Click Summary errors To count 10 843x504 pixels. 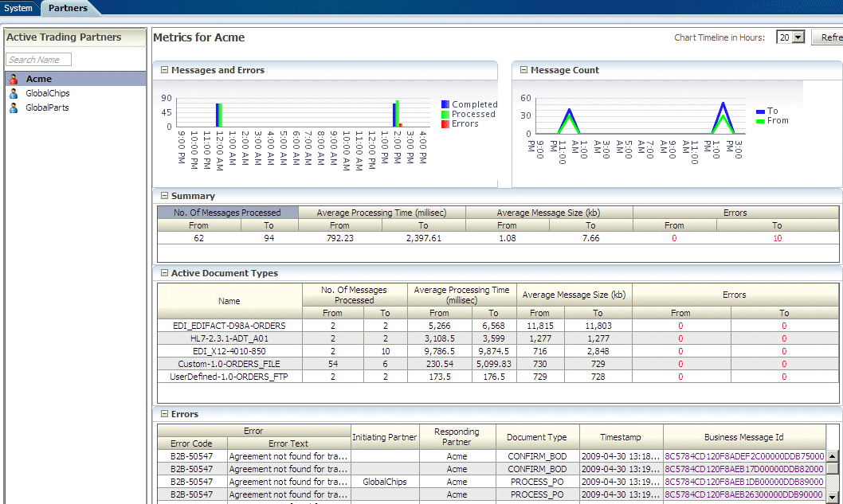pyautogui.click(x=777, y=238)
